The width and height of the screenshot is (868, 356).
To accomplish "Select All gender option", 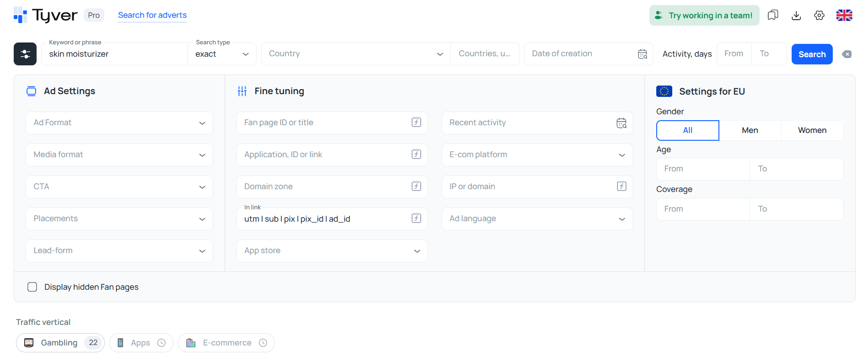I will (x=687, y=130).
